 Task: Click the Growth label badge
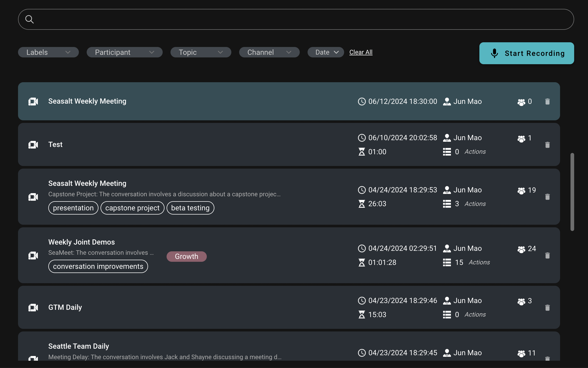(x=187, y=257)
